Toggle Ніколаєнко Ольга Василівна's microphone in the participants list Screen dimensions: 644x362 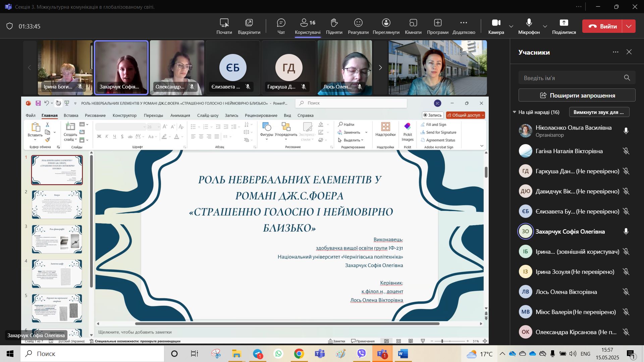(x=626, y=131)
